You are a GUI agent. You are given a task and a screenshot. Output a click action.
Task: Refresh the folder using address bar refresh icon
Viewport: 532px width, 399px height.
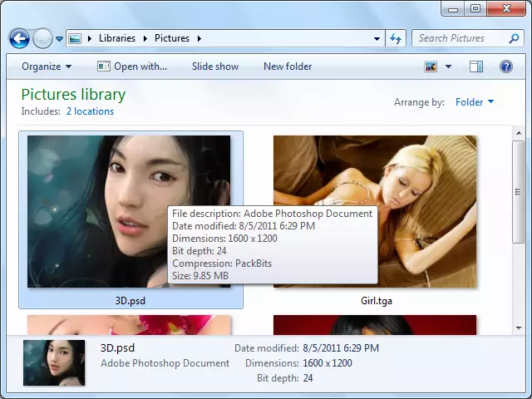click(x=396, y=38)
